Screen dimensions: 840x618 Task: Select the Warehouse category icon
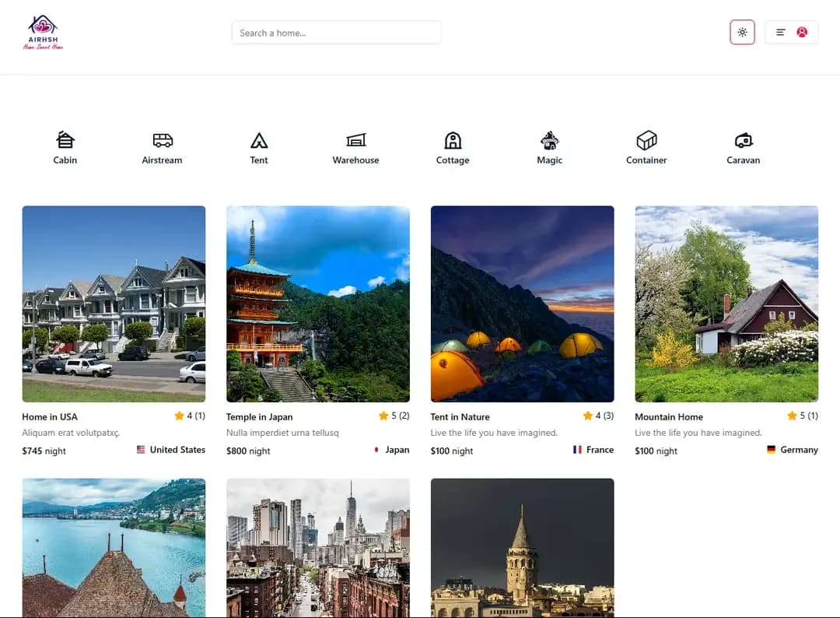click(x=355, y=140)
